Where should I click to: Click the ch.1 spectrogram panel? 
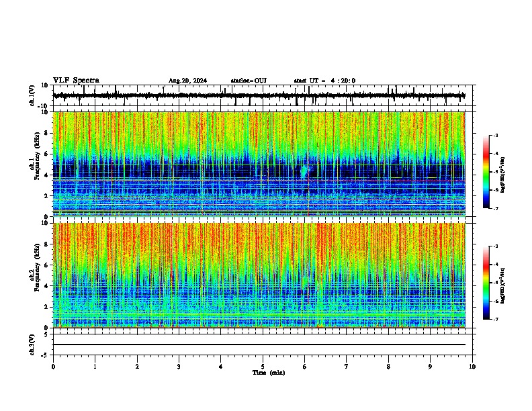pos(259,164)
